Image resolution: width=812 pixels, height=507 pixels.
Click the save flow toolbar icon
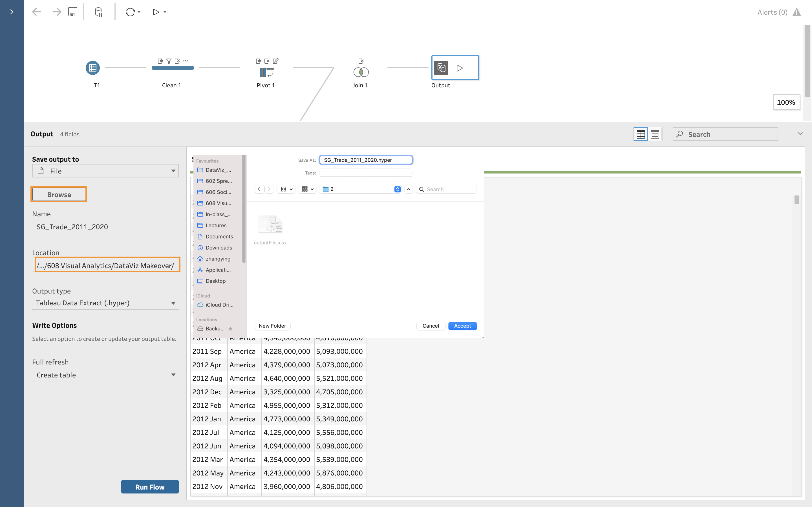(x=72, y=12)
